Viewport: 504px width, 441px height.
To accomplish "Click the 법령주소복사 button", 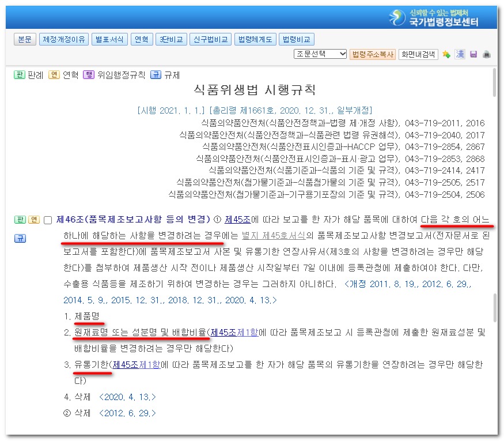I will pyautogui.click(x=373, y=54).
